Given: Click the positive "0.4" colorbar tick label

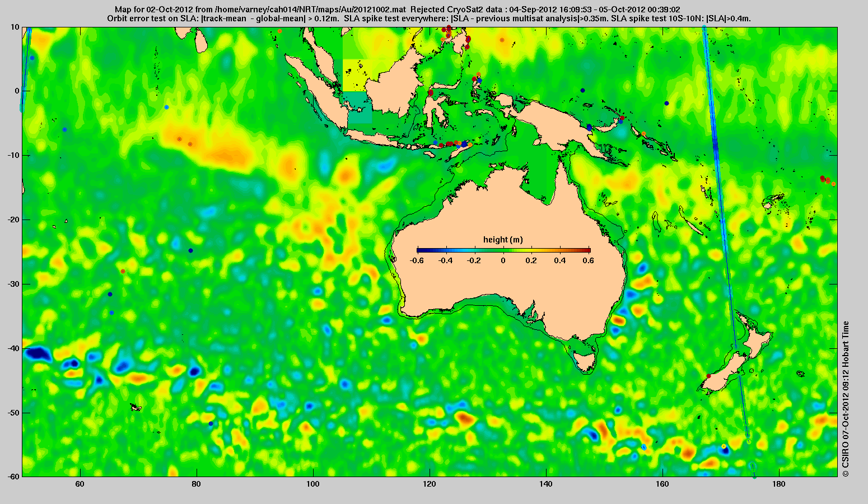Looking at the screenshot, I should click(561, 261).
